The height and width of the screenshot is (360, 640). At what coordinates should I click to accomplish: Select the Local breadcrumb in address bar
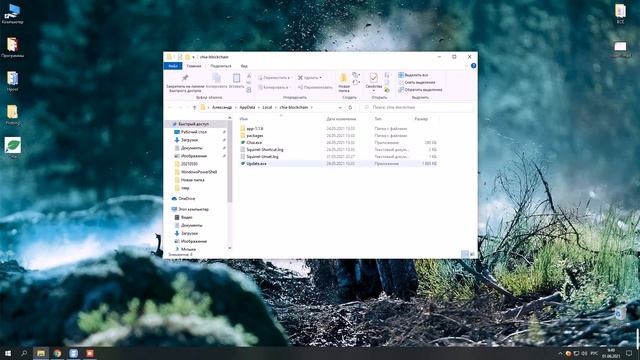[x=267, y=107]
